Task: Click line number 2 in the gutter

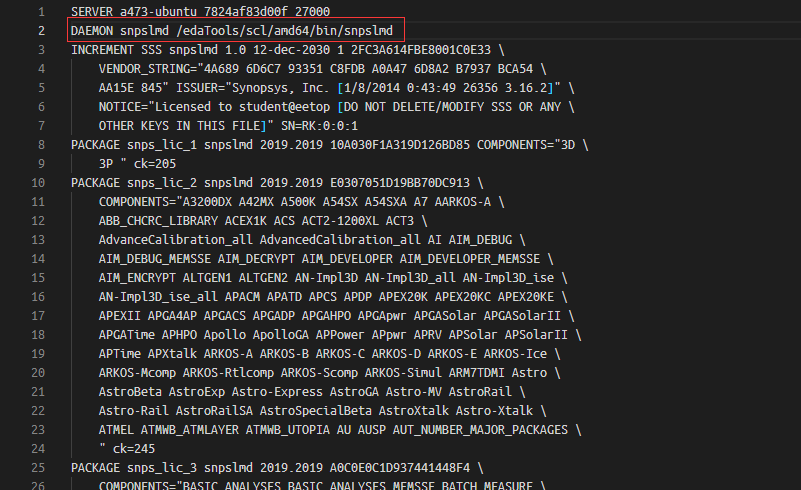Action: [x=41, y=31]
